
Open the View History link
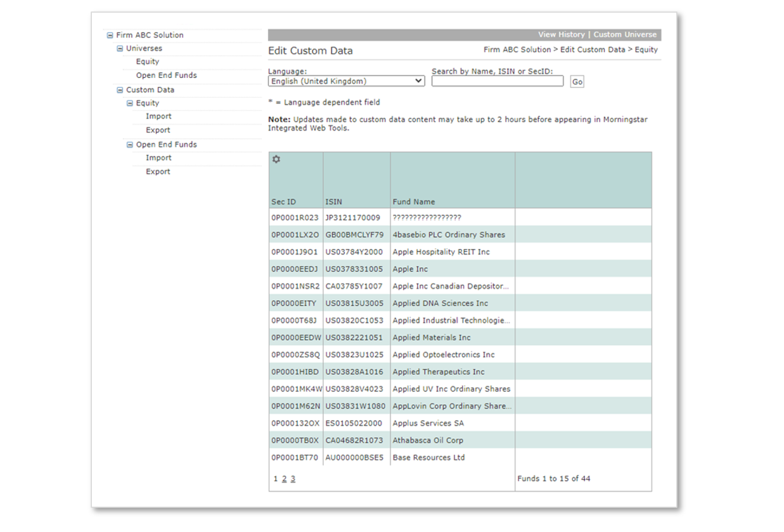561,35
